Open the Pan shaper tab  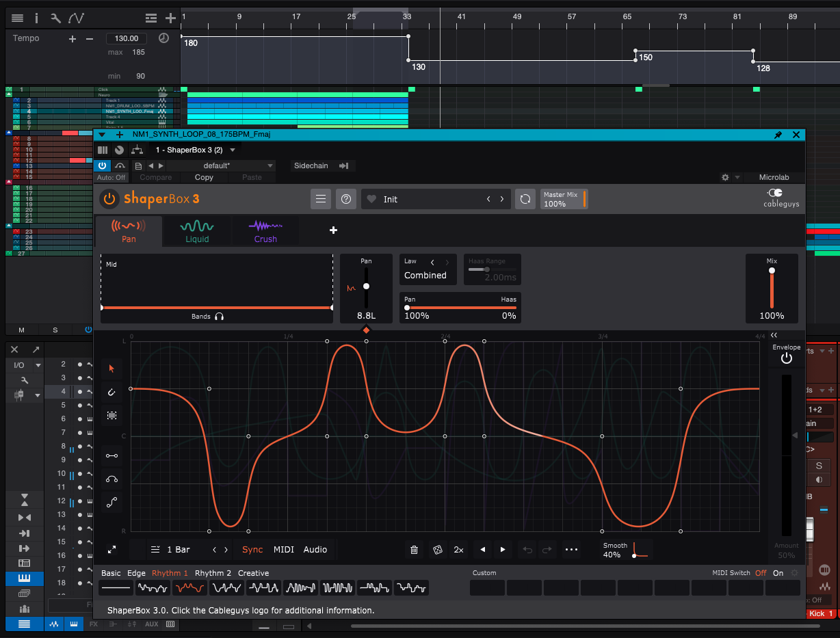tap(129, 231)
